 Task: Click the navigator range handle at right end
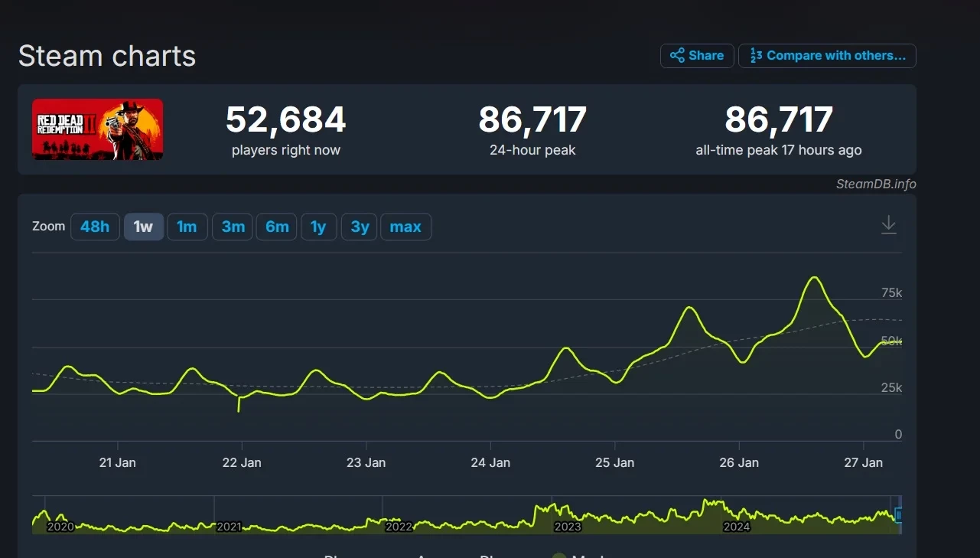tap(898, 515)
